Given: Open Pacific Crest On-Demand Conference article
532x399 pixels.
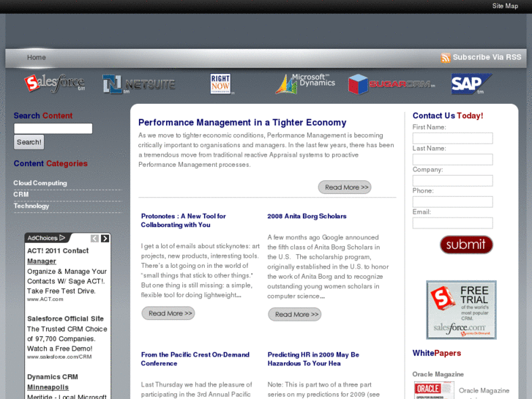Looking at the screenshot, I should 195,359.
